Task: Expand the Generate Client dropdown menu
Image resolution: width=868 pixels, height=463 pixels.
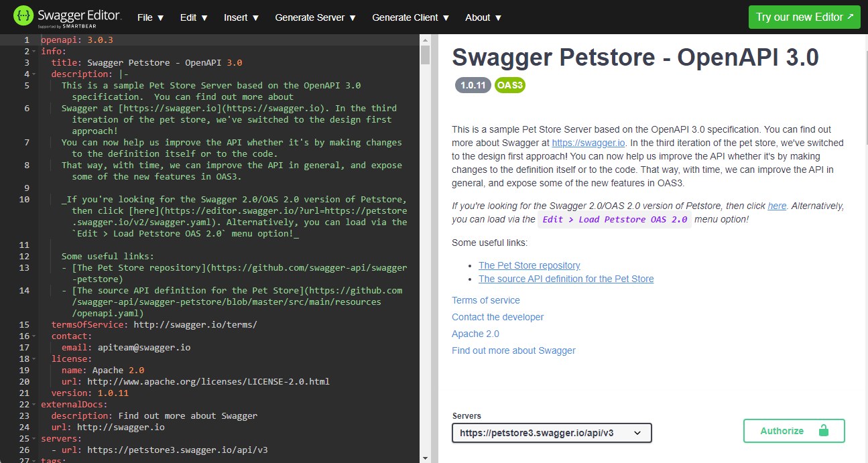Action: [410, 17]
